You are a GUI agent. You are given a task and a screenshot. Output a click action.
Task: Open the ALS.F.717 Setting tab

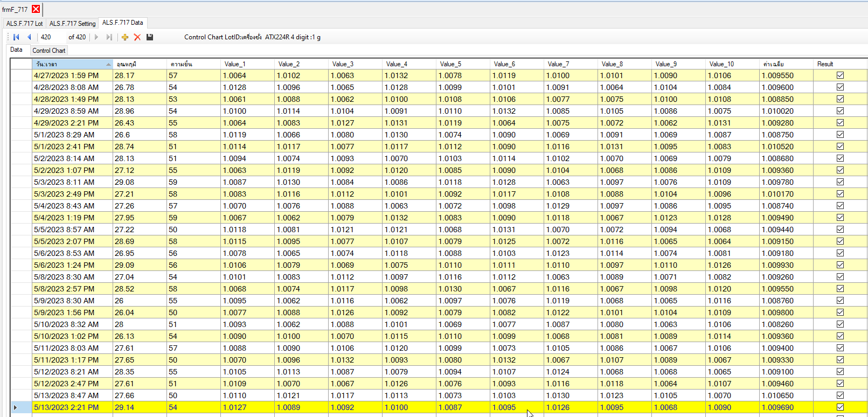click(72, 23)
